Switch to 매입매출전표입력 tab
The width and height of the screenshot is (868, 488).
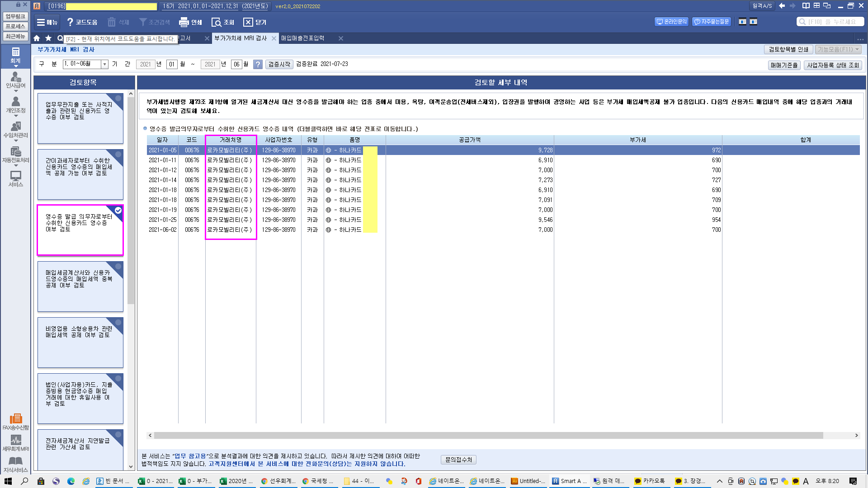(x=303, y=38)
